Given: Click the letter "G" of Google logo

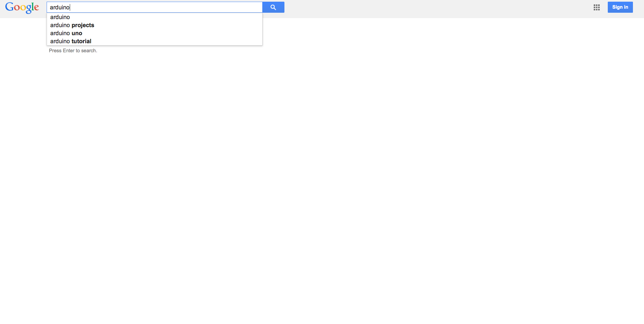Looking at the screenshot, I should pyautogui.click(x=9, y=7).
